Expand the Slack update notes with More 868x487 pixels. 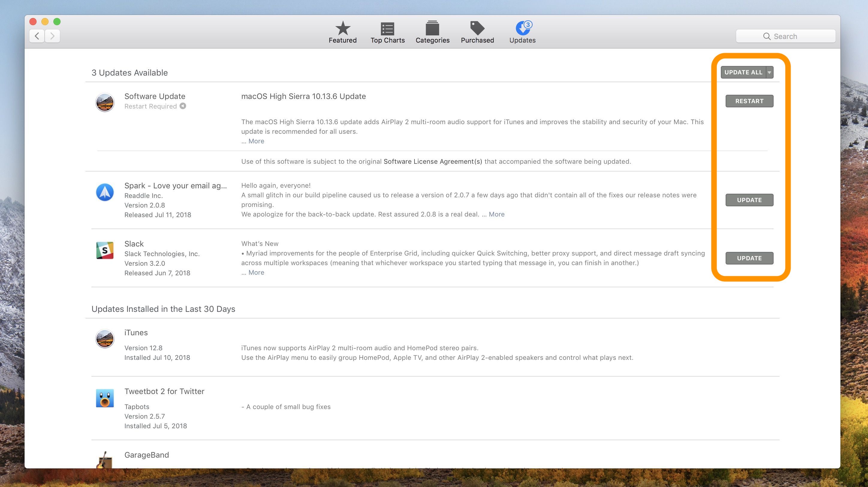tap(256, 272)
